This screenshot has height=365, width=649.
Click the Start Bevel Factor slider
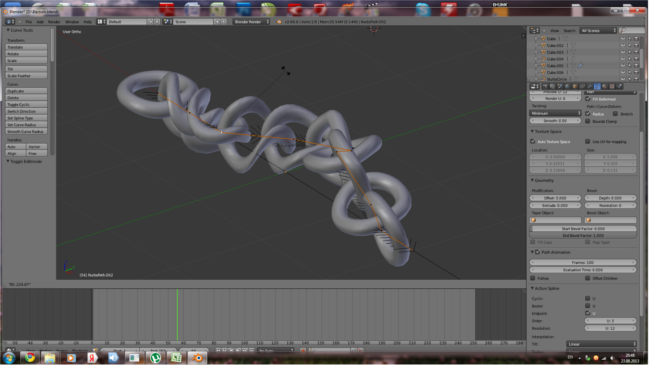(x=583, y=228)
